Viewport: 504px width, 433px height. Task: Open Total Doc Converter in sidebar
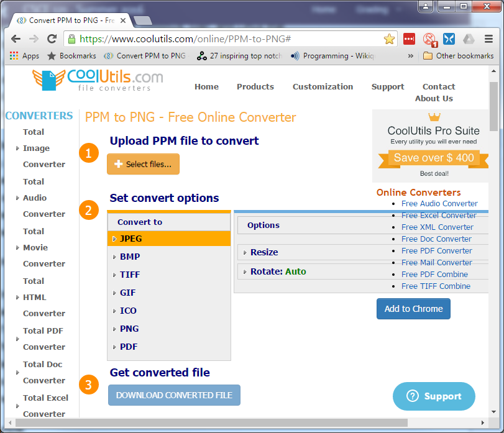coord(44,372)
